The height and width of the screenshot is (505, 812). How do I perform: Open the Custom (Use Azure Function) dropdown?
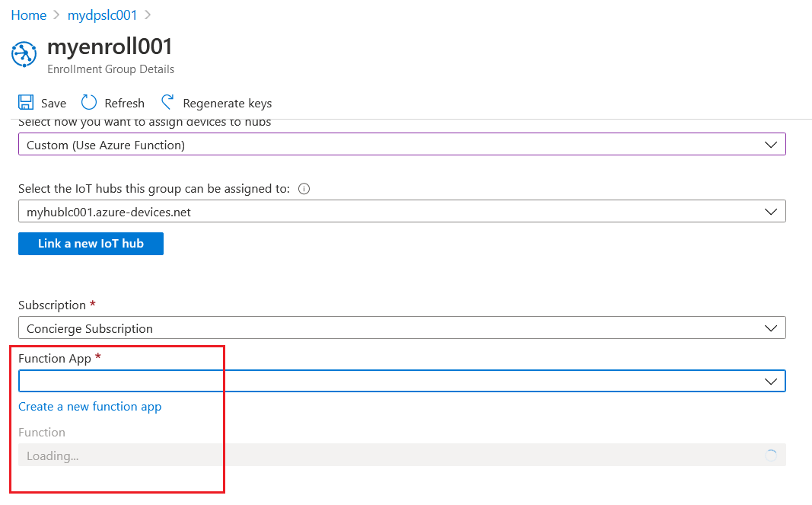pos(402,144)
